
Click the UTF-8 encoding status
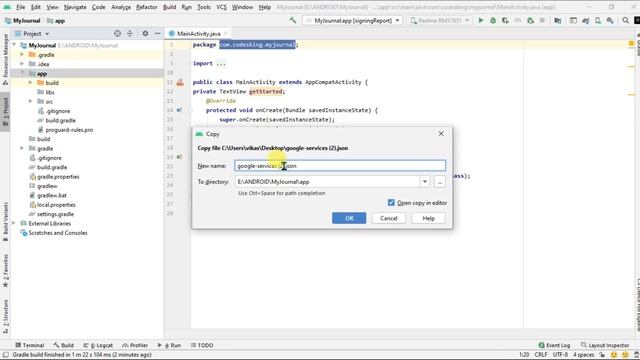(x=560, y=355)
